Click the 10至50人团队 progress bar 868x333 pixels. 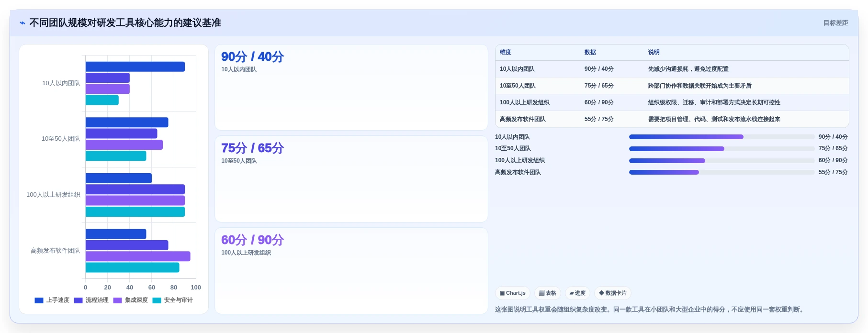click(x=721, y=149)
